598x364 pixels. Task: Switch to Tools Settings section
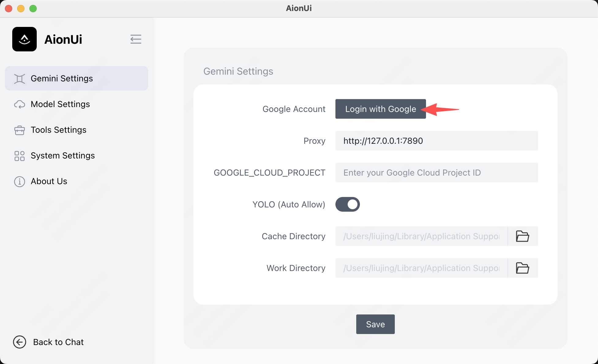pos(58,130)
